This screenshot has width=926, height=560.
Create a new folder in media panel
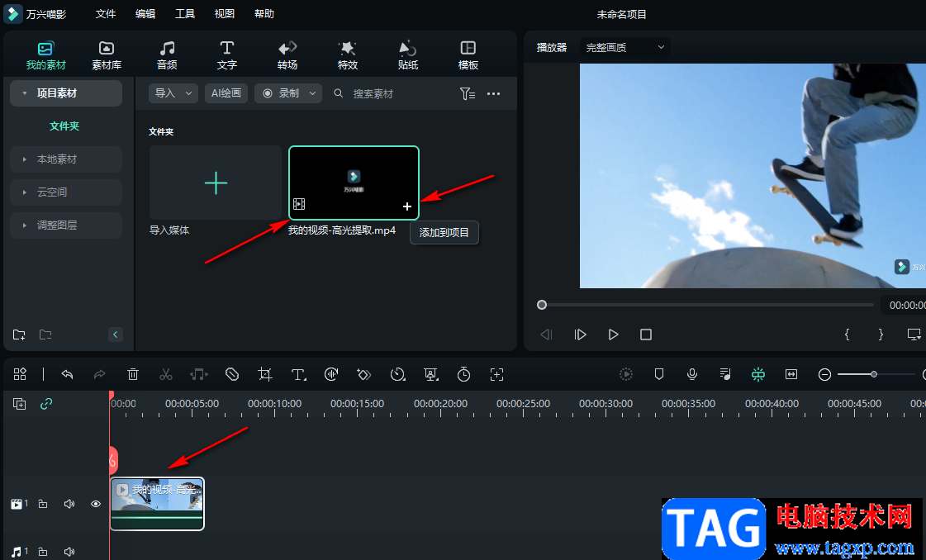click(x=20, y=335)
